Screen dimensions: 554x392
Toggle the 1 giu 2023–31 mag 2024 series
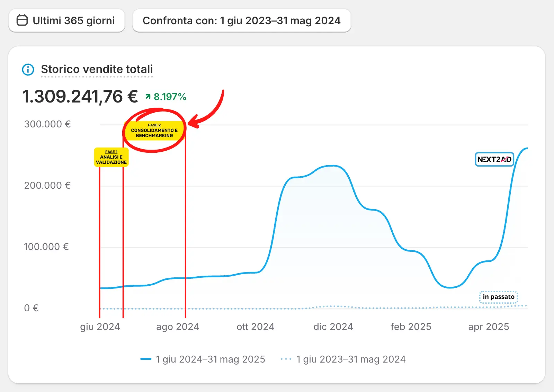[351, 359]
